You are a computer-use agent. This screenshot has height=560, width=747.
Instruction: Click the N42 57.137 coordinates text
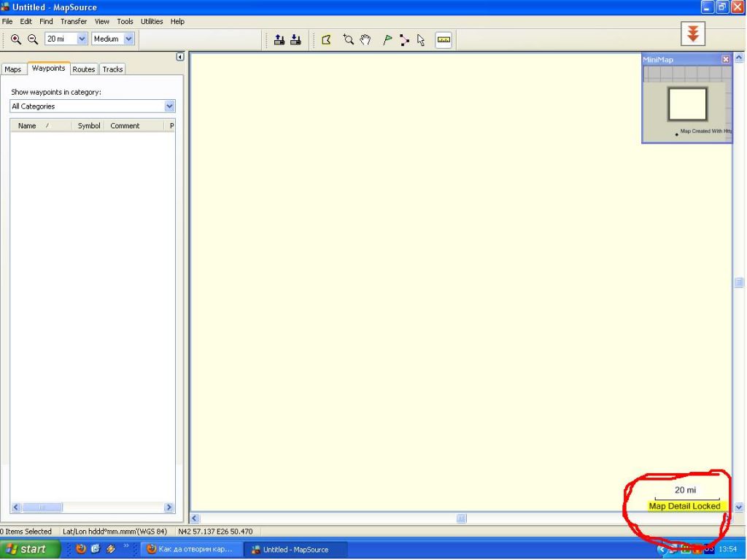pyautogui.click(x=215, y=532)
